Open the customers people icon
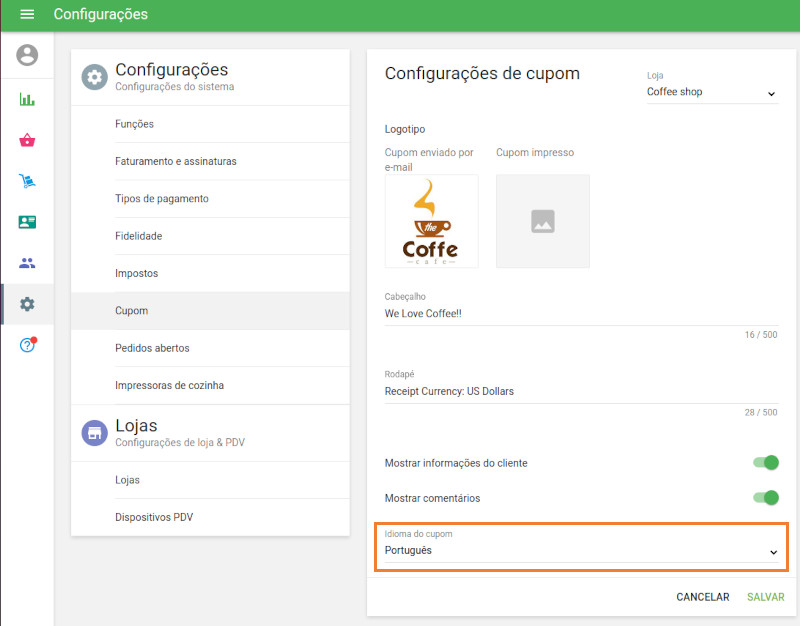 [x=27, y=263]
